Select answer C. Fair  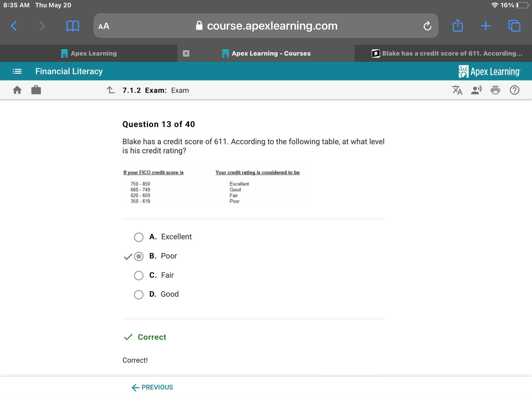(x=139, y=275)
